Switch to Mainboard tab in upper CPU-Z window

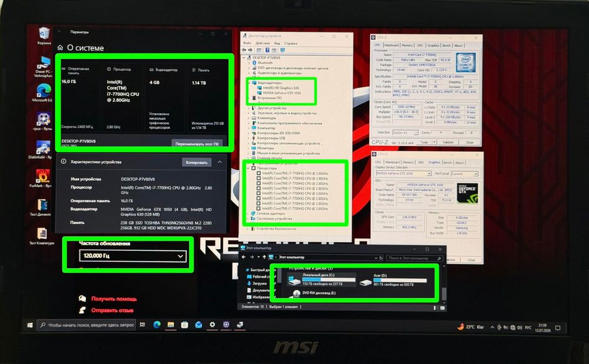coord(392,45)
